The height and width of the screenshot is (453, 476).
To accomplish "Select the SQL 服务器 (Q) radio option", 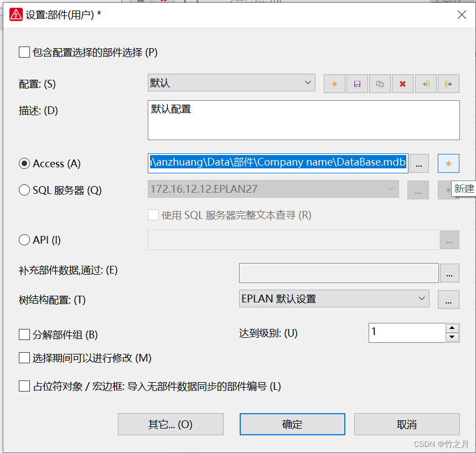I will pyautogui.click(x=24, y=191).
